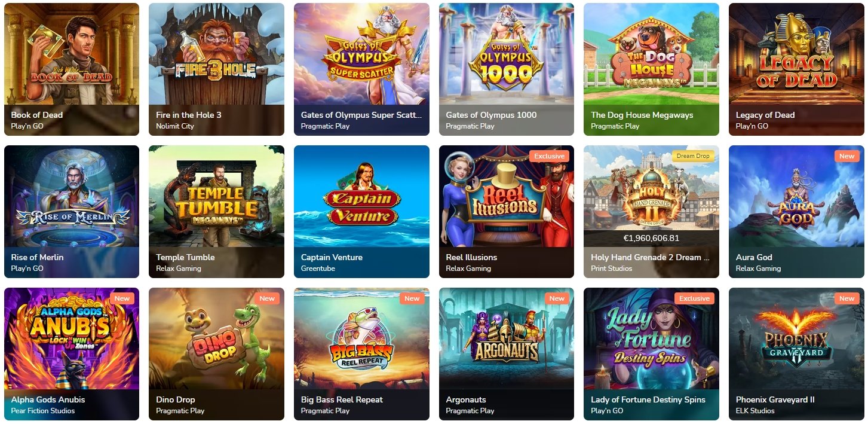Click the €1,960,606.81 jackpot amount

click(651, 238)
